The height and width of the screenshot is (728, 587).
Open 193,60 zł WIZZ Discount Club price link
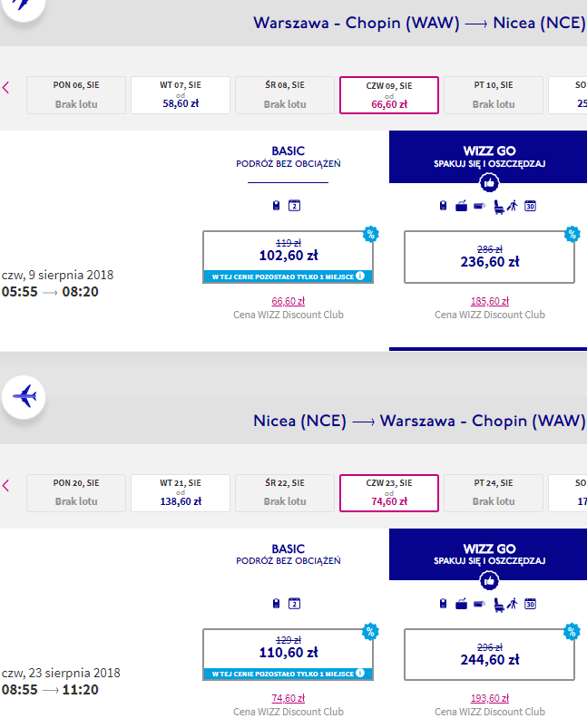click(x=490, y=698)
